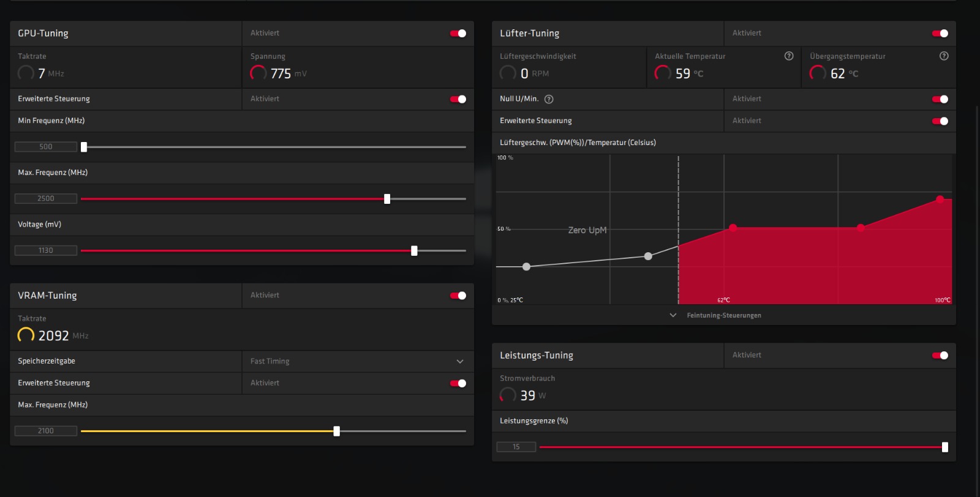Disable GPU-Tuning toggle

(458, 33)
